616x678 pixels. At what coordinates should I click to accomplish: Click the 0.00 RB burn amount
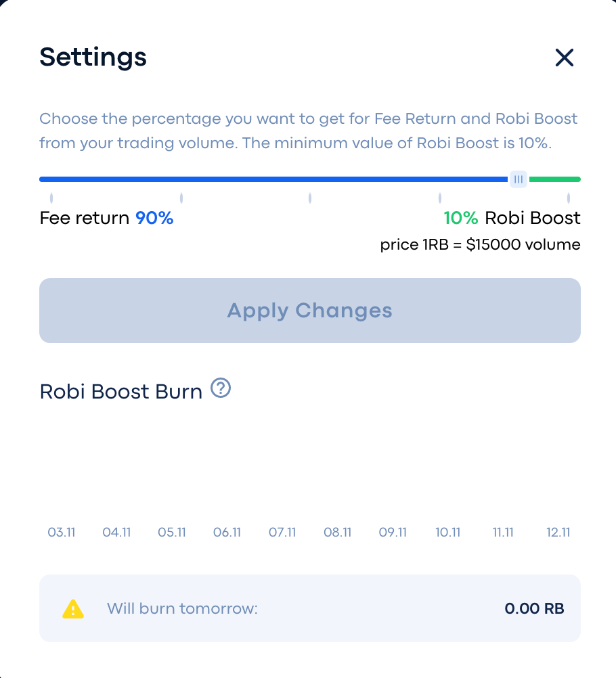coord(534,608)
